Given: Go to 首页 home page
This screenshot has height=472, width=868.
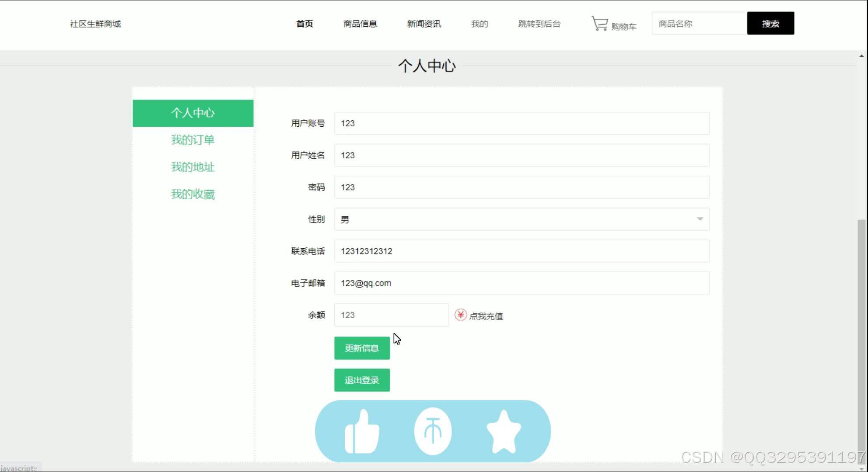Looking at the screenshot, I should [x=304, y=24].
